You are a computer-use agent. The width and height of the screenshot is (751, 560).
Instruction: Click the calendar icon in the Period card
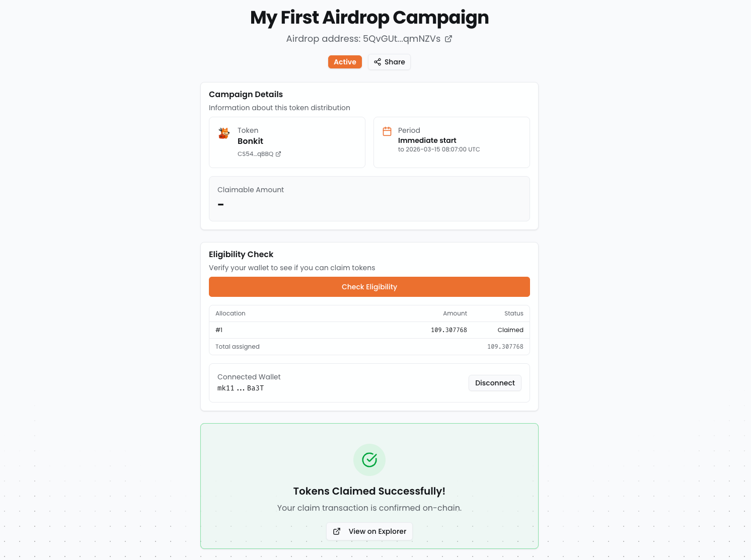coord(387,131)
